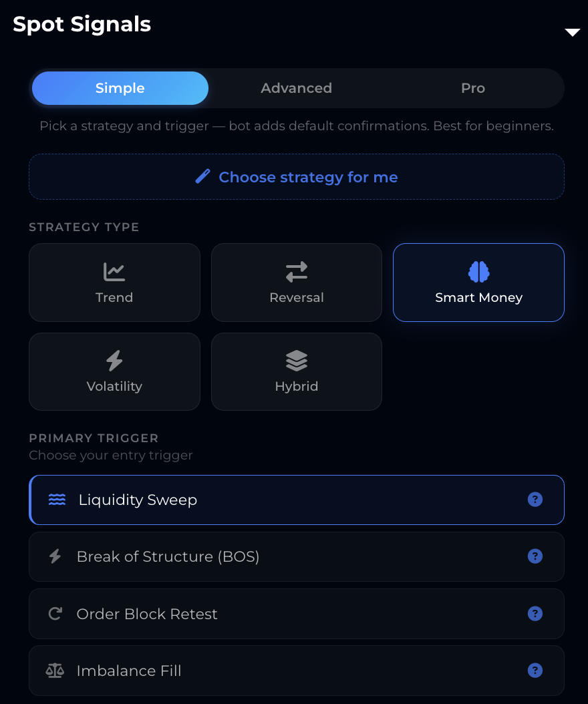The height and width of the screenshot is (704, 588).
Task: Click the Volatility lightning bolt icon
Action: click(x=114, y=361)
